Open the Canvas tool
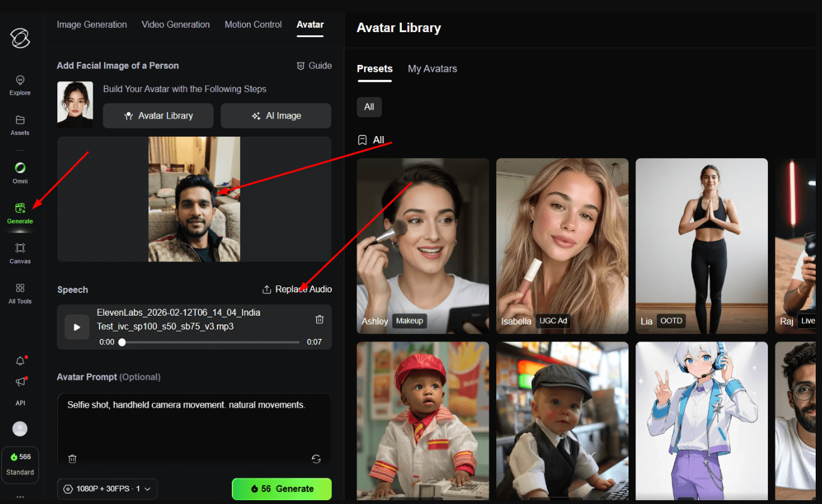Screen dimensions: 822x504 (x=20, y=253)
